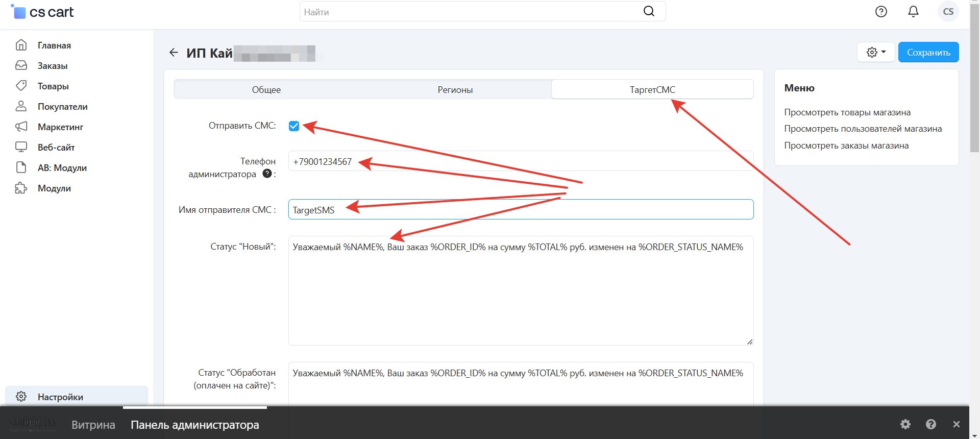Switch to Витрина in bottom bar

pyautogui.click(x=93, y=425)
